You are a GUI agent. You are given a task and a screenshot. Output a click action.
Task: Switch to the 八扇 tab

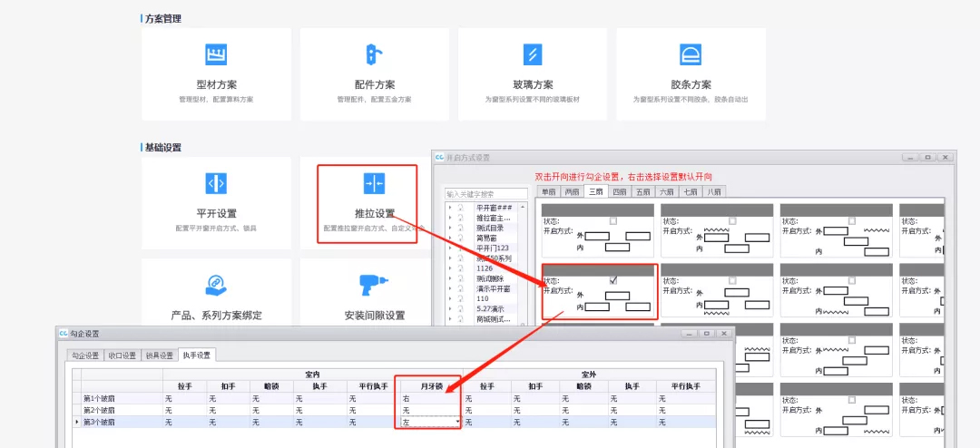(714, 192)
